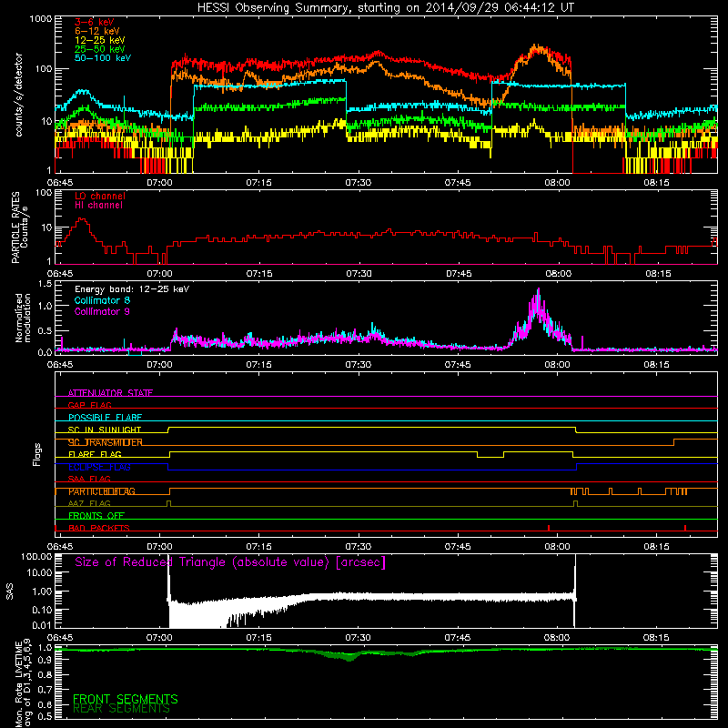The image size is (728, 728).
Task: Click '07:30' tick label under counts panel
Action: 358,183
